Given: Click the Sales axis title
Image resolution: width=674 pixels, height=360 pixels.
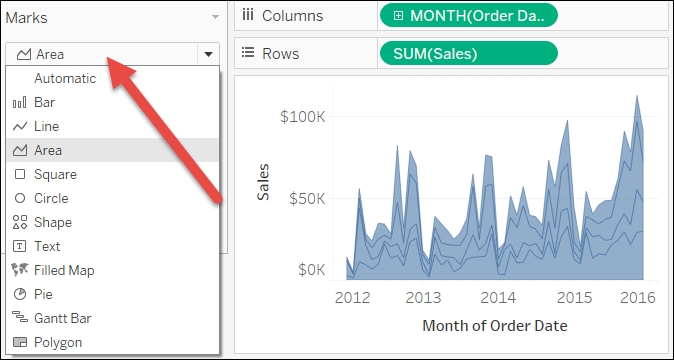Looking at the screenshot, I should point(263,182).
